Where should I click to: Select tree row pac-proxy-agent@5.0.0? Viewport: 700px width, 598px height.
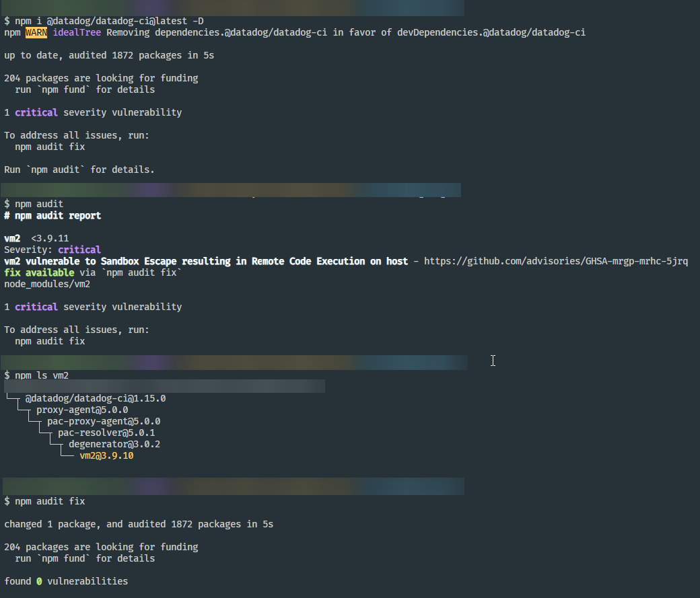(104, 421)
